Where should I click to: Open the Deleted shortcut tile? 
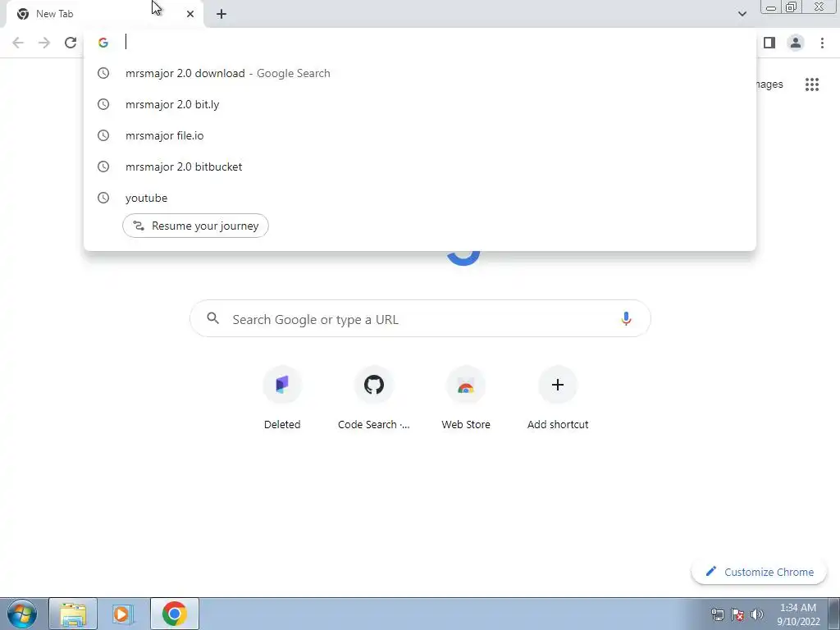pyautogui.click(x=282, y=398)
